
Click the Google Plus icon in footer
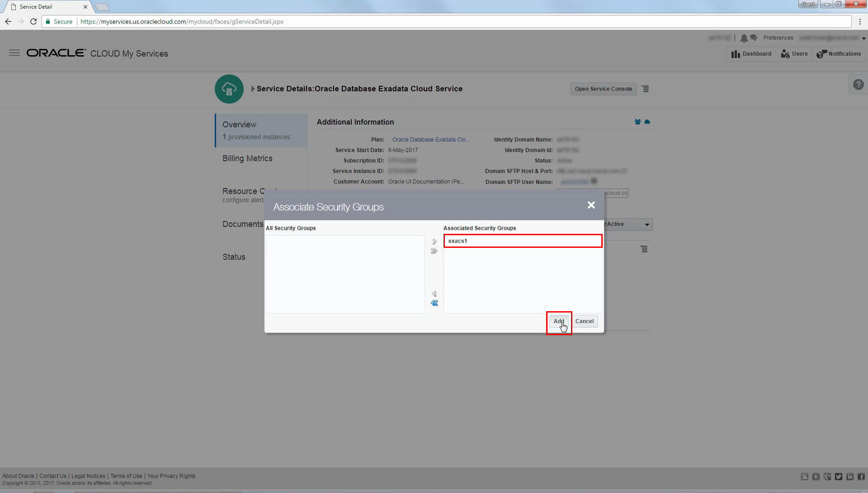[827, 477]
